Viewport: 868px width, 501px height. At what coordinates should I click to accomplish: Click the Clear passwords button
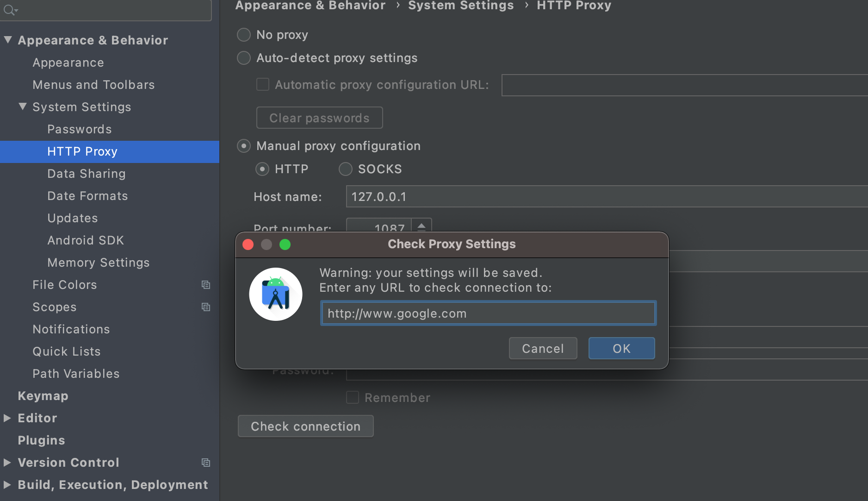[319, 118]
